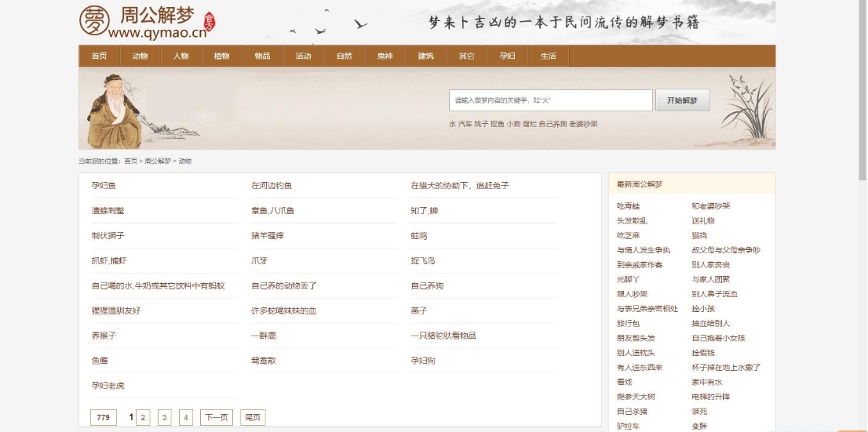
Task: Open the 爪牙 dream entry
Action: [259, 260]
